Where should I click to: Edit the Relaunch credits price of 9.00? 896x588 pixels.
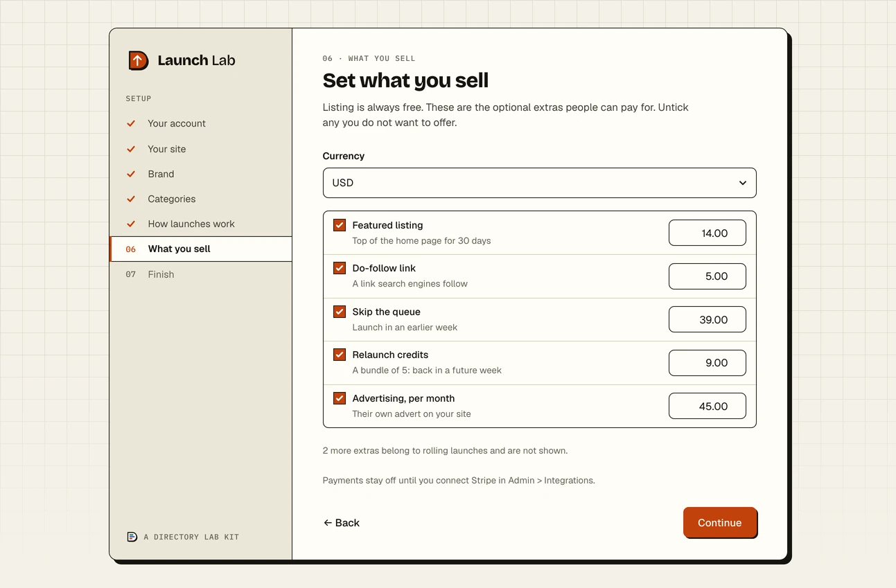pos(708,363)
